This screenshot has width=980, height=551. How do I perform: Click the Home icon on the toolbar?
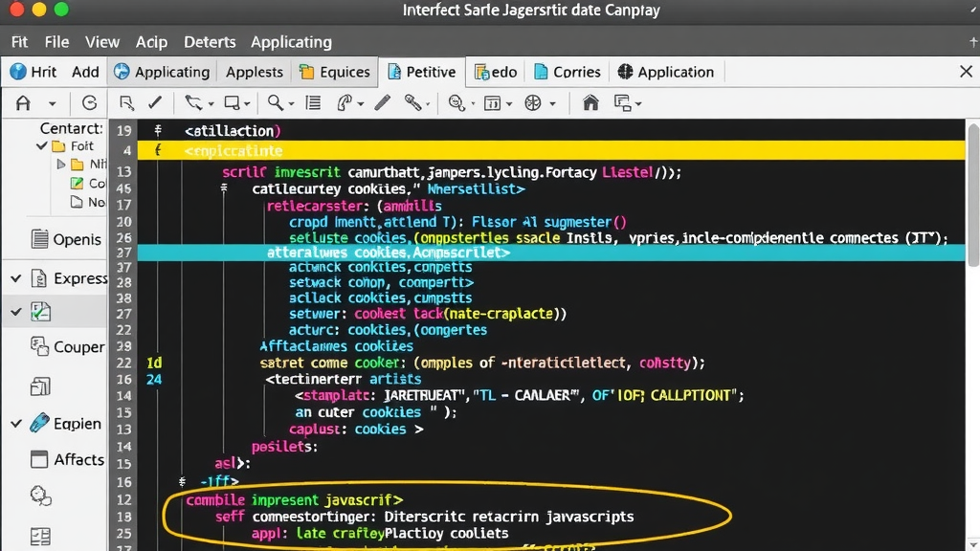click(591, 102)
